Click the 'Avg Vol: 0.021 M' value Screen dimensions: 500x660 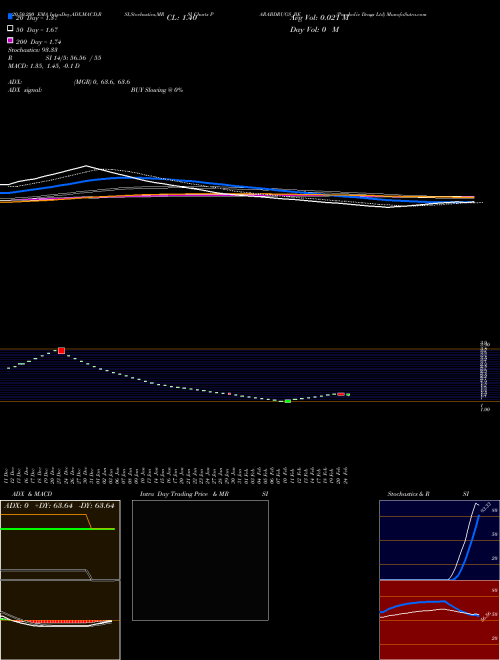tap(319, 18)
